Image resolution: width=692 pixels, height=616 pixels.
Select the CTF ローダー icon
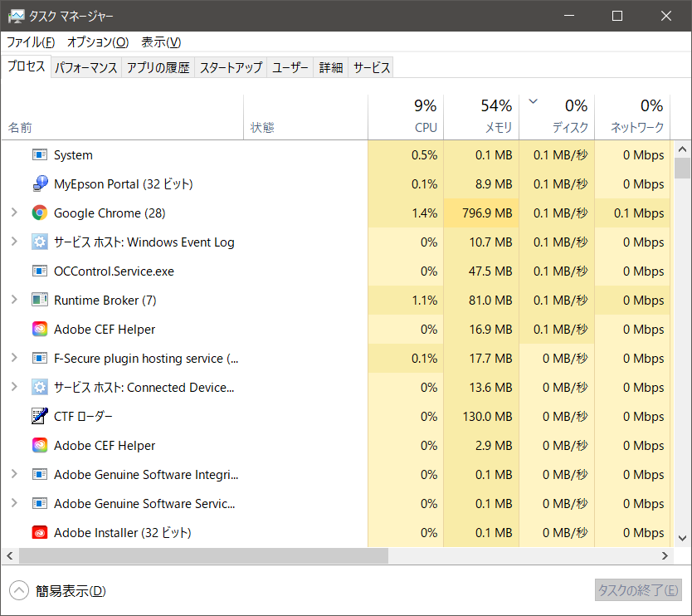(40, 417)
